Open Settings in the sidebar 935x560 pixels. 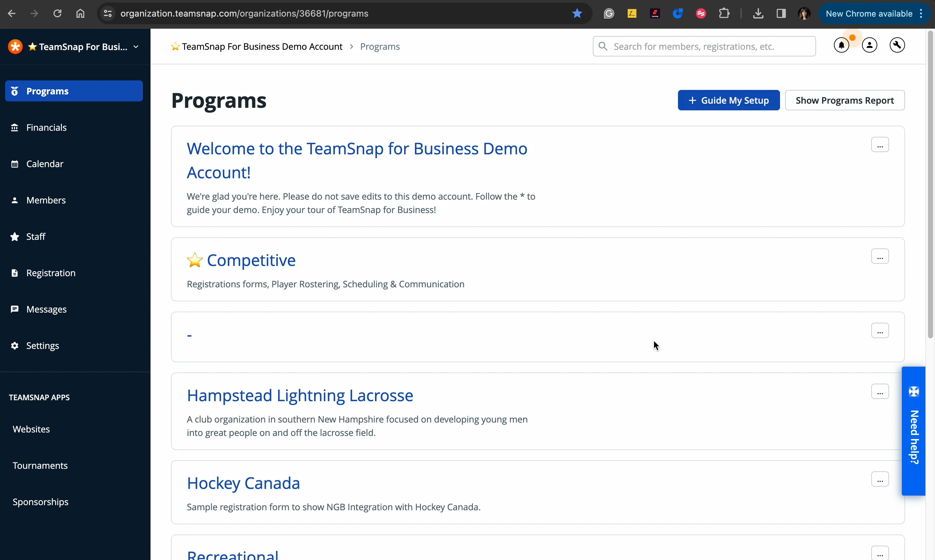click(x=74, y=346)
